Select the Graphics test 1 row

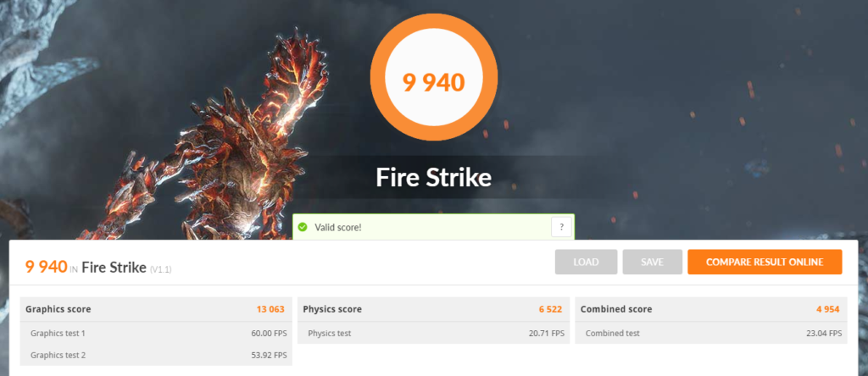[156, 333]
